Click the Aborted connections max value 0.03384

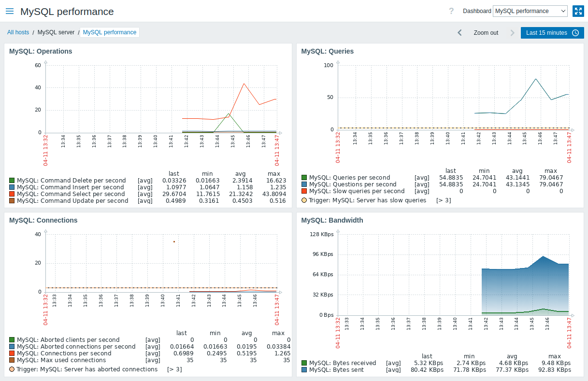[x=278, y=347]
